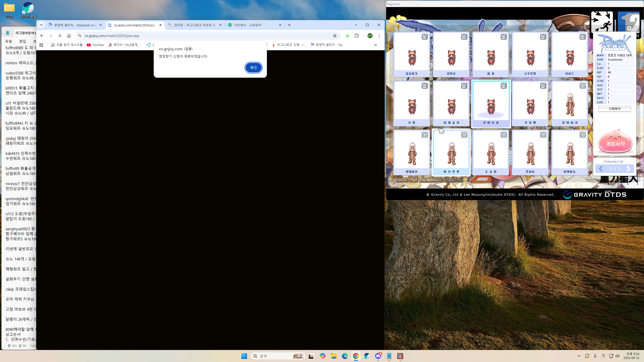Screen dimensions: 644x362
Task: Click the job icon on 길들이기 card
Action: [x=425, y=37]
